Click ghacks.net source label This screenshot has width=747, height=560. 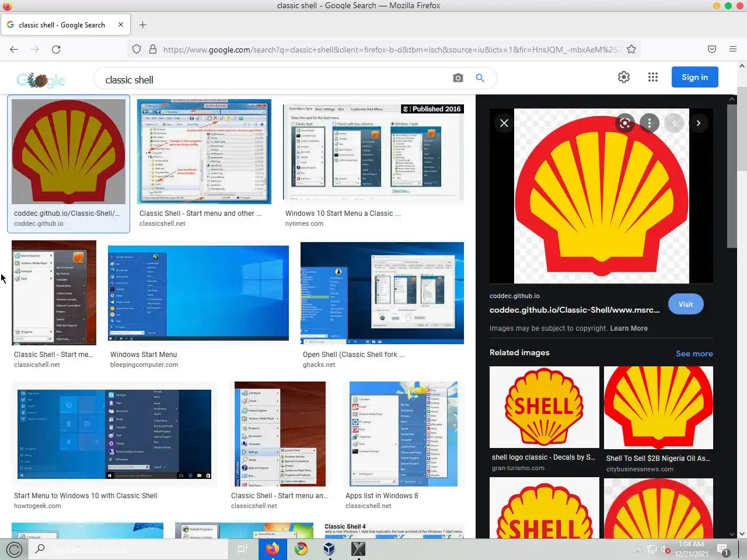(x=319, y=365)
